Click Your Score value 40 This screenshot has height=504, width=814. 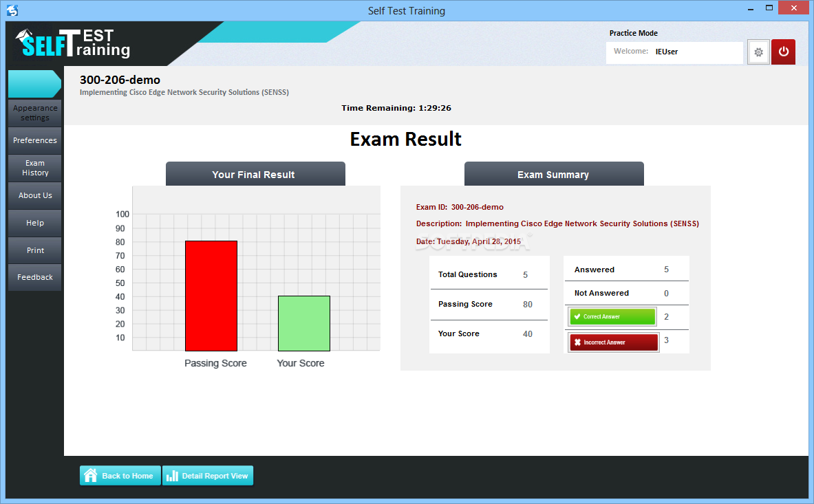coord(528,334)
